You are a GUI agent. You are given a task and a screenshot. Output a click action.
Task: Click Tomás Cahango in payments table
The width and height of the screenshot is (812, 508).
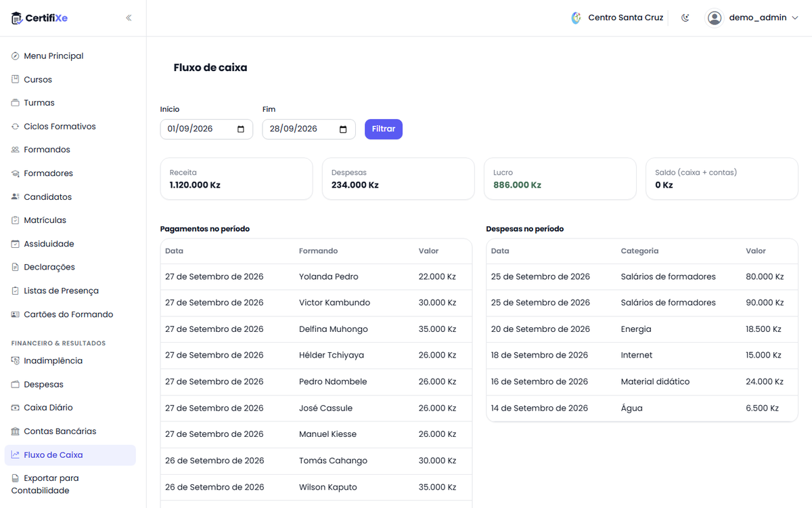[333, 461]
